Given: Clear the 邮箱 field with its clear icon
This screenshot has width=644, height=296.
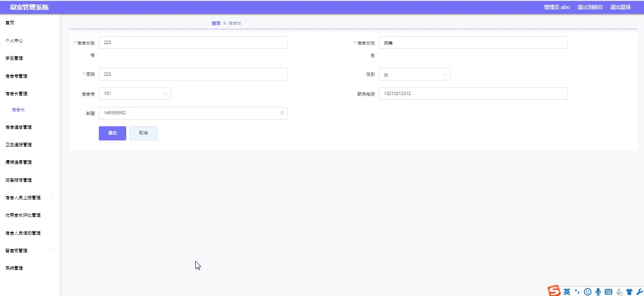Looking at the screenshot, I should (x=282, y=113).
